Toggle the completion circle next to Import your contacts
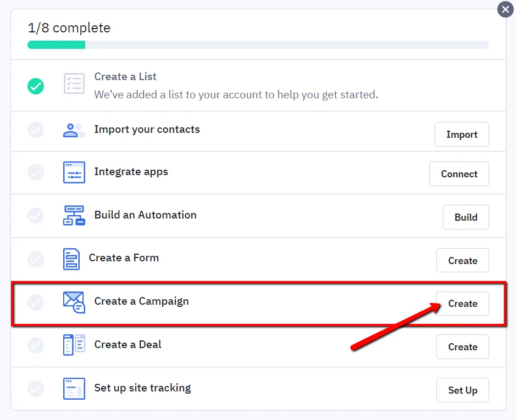Screen dimensions: 516x420 coord(35,131)
